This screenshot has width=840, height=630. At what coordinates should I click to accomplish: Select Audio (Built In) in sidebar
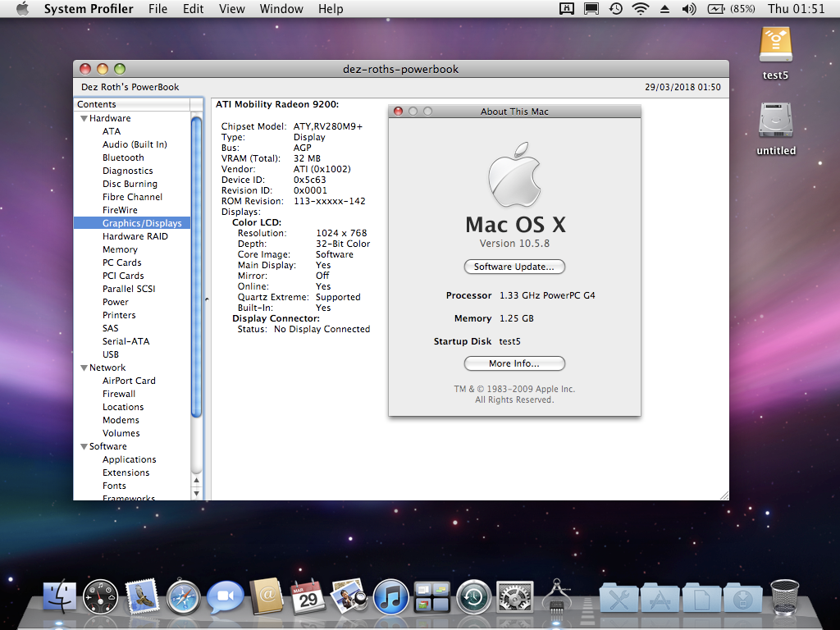click(x=135, y=144)
